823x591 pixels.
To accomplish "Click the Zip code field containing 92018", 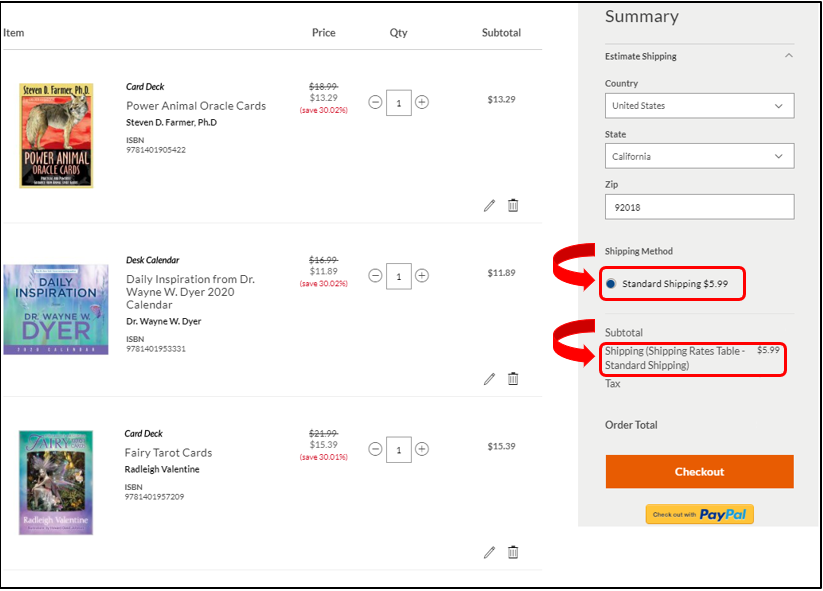I will coord(699,207).
